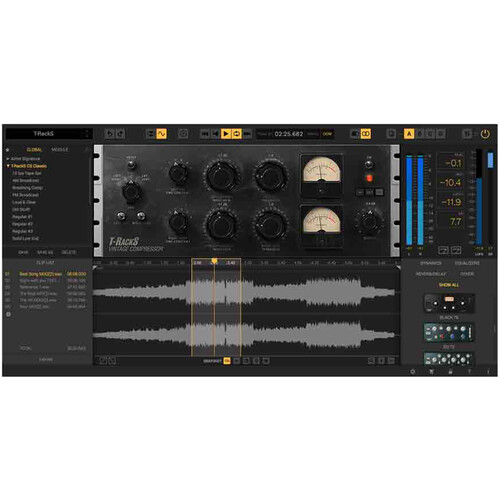This screenshot has width=500, height=500.
Task: Switch to the MODULE presets tab
Action: click(60, 150)
